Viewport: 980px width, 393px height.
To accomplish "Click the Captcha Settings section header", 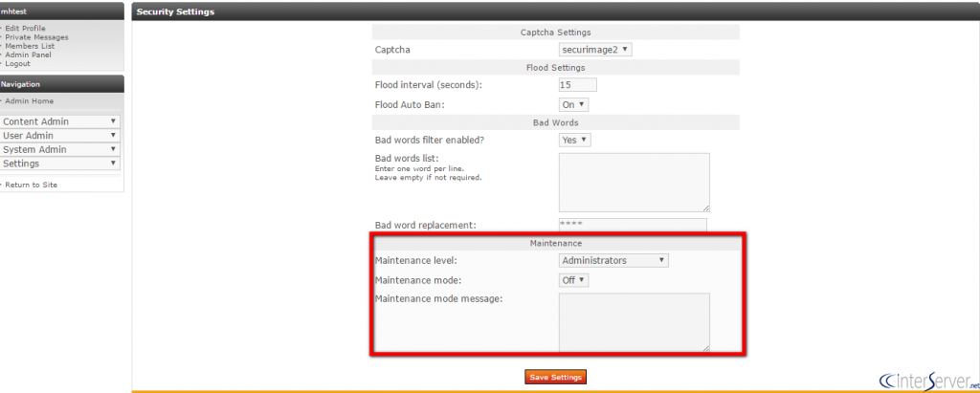I will (556, 33).
